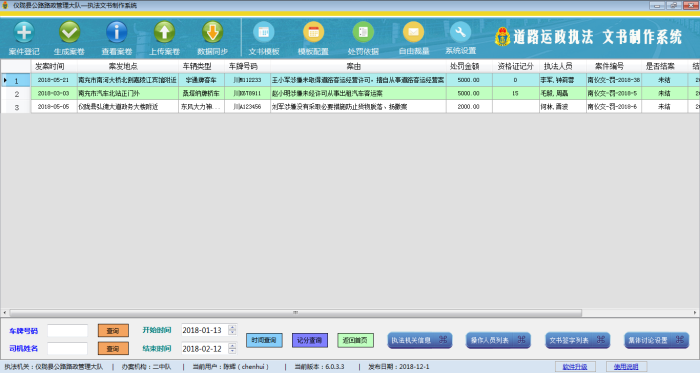Focus the 司机姓名 input field

67,348
